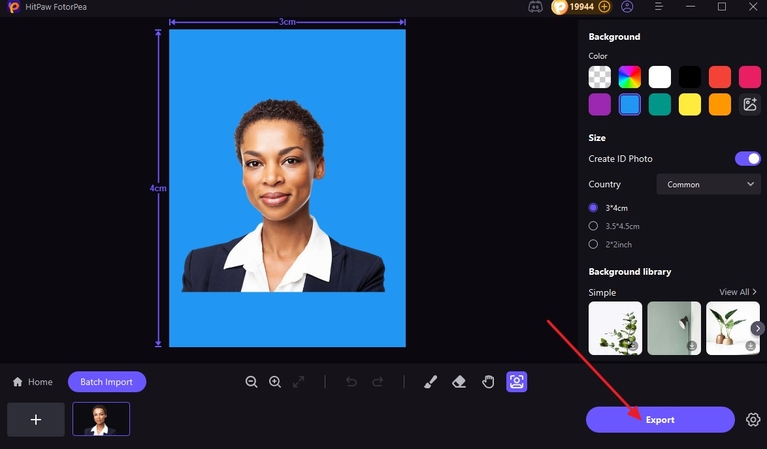Open the user account profile icon

[627, 7]
